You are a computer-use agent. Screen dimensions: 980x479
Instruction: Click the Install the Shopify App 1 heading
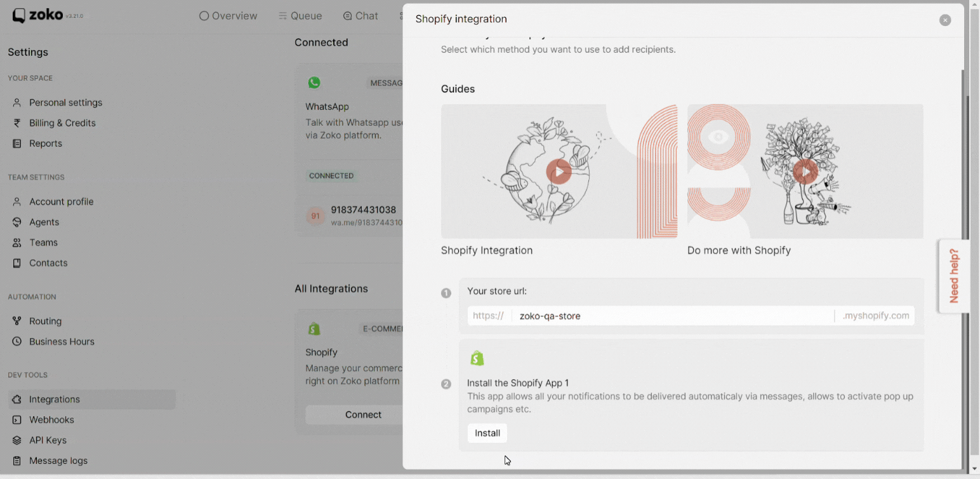click(x=518, y=383)
